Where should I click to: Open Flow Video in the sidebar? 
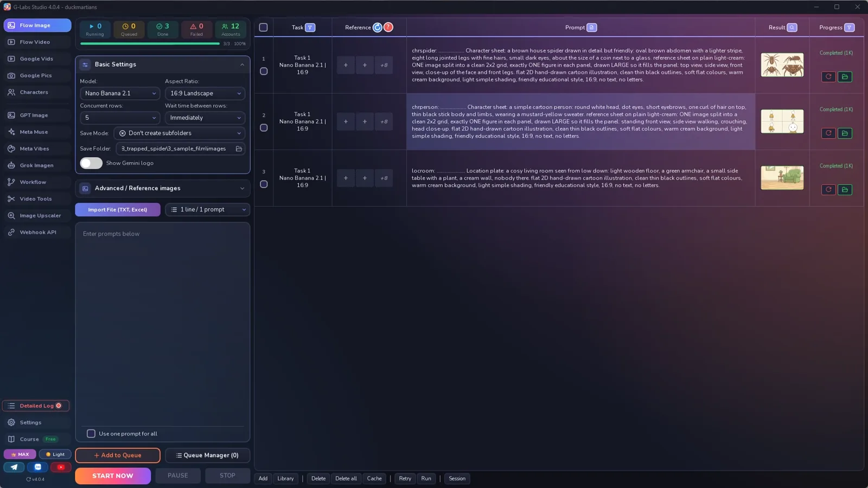(37, 42)
